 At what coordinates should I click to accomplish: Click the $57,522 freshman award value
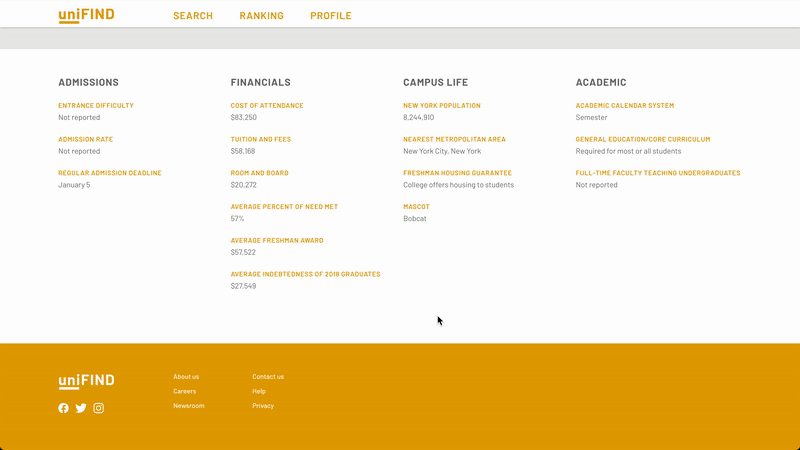tap(243, 252)
